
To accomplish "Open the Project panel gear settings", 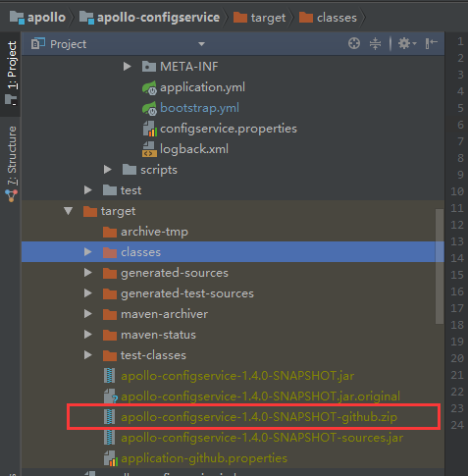I will [406, 43].
